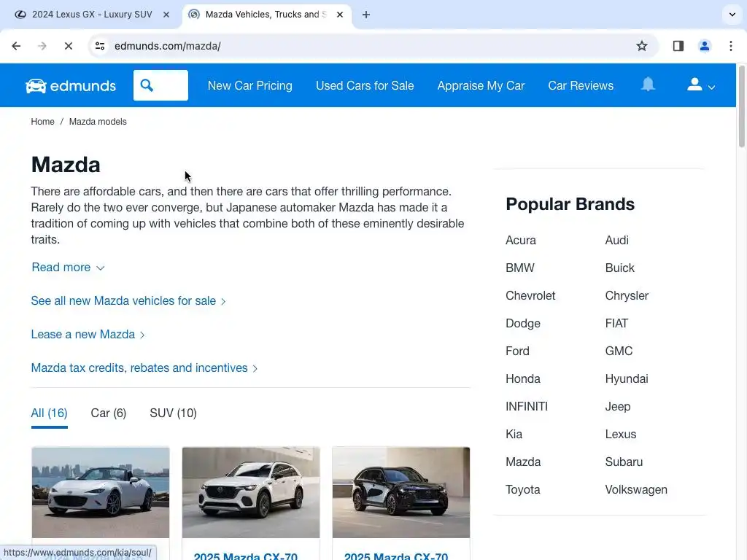Select the Mazda Vehicles browser tab
Viewport: 747px width, 560px height.
click(267, 15)
